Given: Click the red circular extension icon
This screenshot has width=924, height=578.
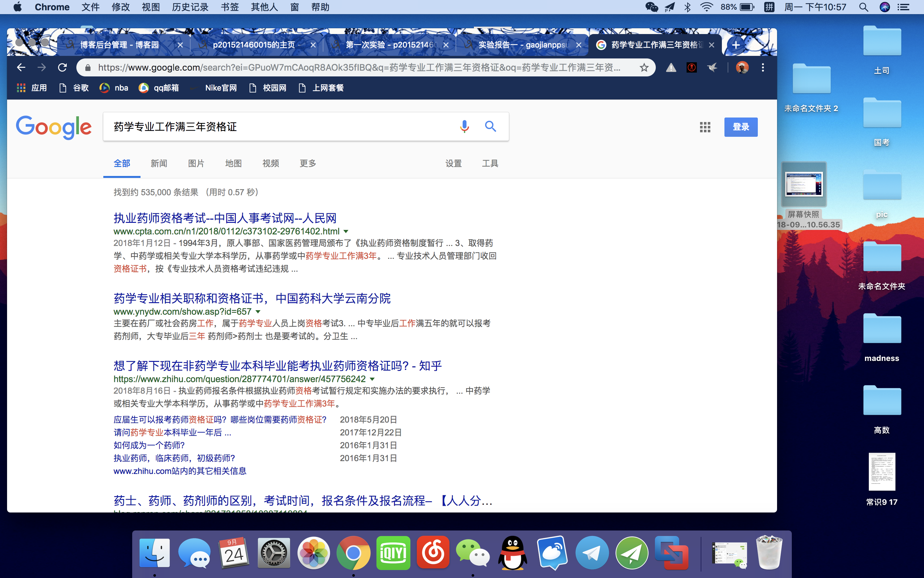Looking at the screenshot, I should point(691,68).
